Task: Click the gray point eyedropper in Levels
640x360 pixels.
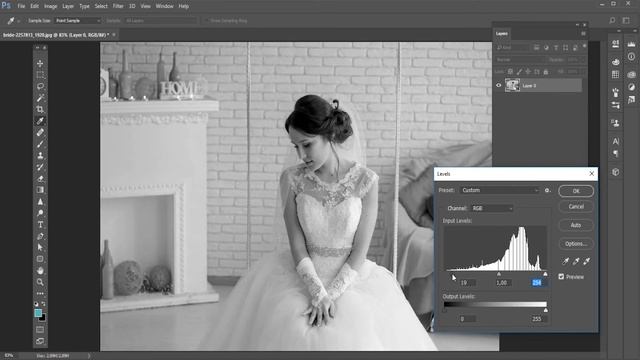Action: click(576, 261)
